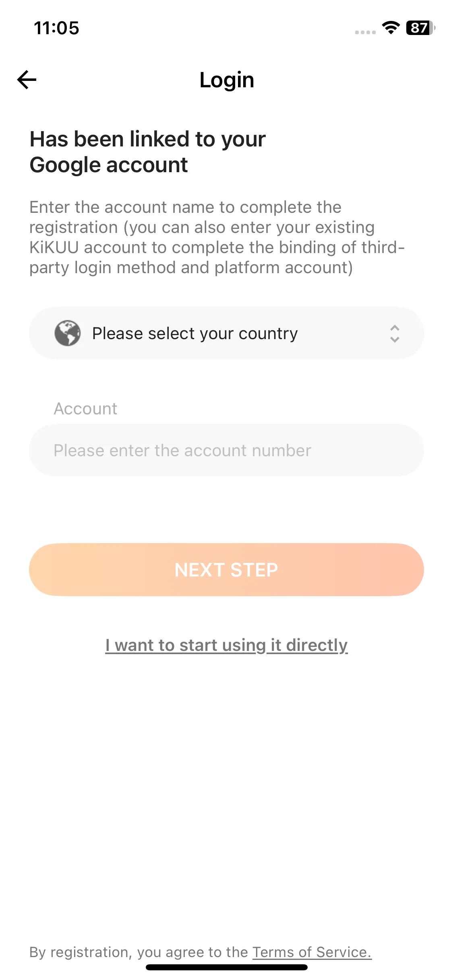Tap the Wi-Fi status icon

[390, 28]
